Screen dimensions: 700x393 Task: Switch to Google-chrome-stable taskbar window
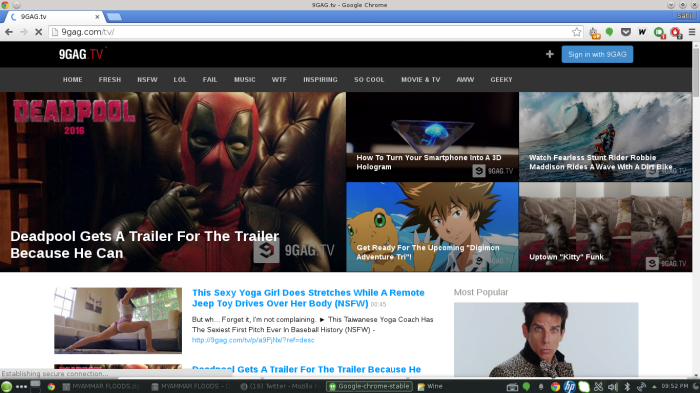point(370,386)
